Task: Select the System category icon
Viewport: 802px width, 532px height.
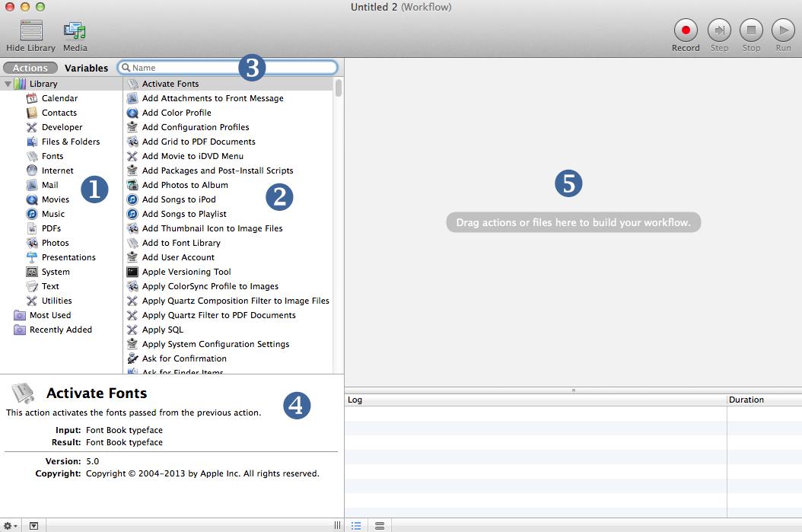Action: click(32, 272)
